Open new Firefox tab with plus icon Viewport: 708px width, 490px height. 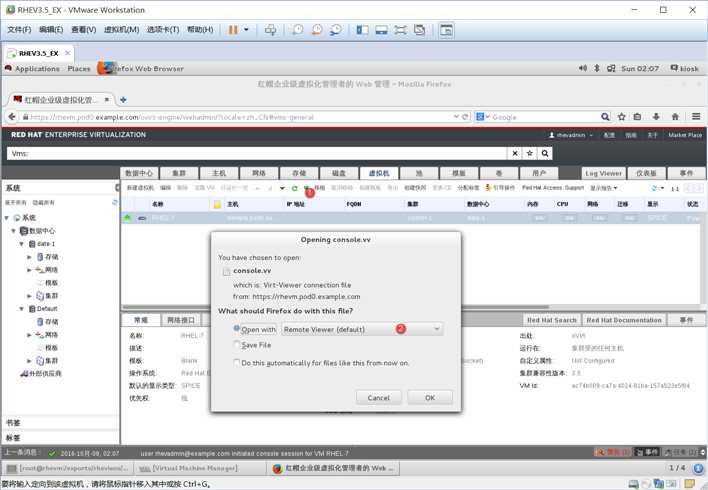coord(123,100)
